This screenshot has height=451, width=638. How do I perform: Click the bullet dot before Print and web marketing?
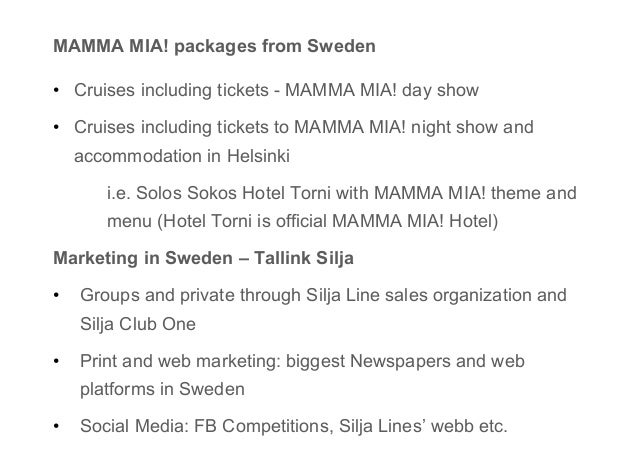coord(56,361)
